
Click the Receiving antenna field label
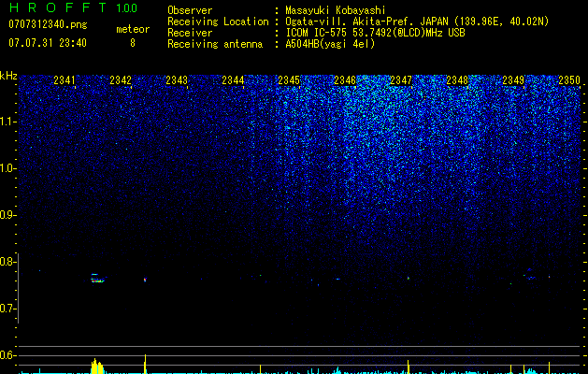[x=215, y=44]
